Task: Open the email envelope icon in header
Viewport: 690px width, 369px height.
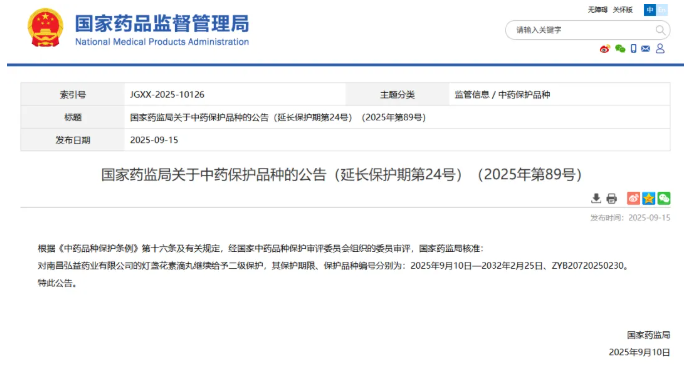Action: 646,49
